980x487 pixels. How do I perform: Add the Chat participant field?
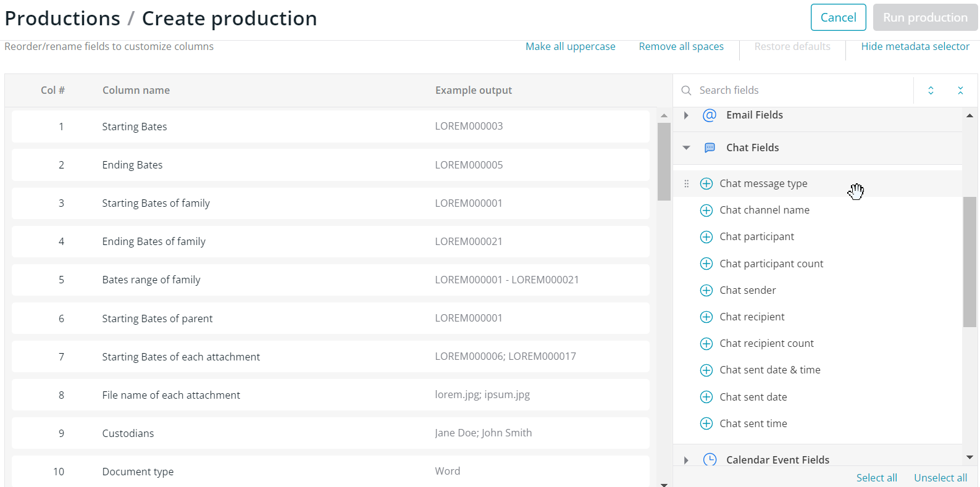706,236
